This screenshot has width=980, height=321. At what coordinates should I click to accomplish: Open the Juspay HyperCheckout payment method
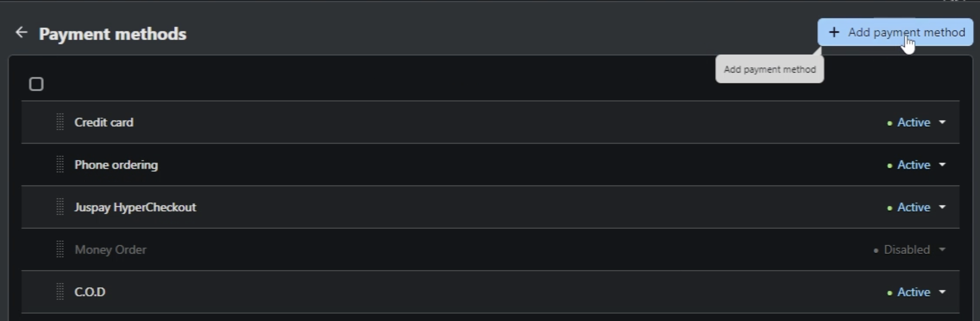pyautogui.click(x=135, y=207)
